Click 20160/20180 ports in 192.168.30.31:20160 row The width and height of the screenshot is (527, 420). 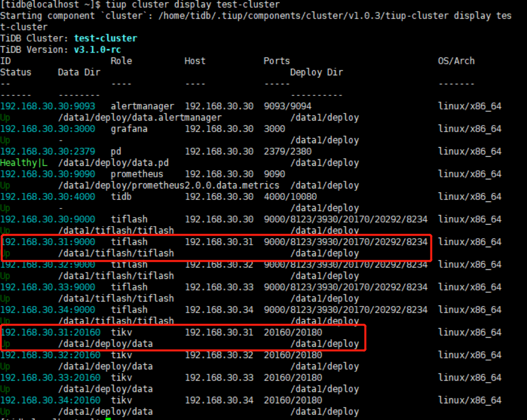293,333
